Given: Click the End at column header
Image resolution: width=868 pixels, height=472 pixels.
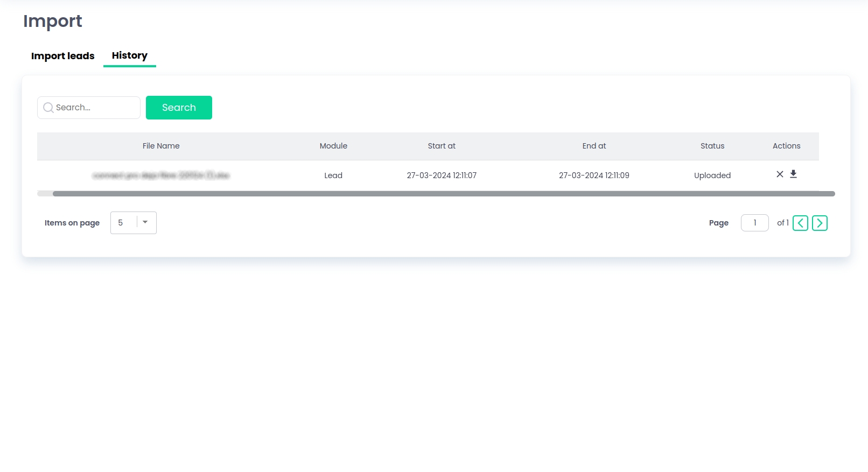Looking at the screenshot, I should click(594, 146).
